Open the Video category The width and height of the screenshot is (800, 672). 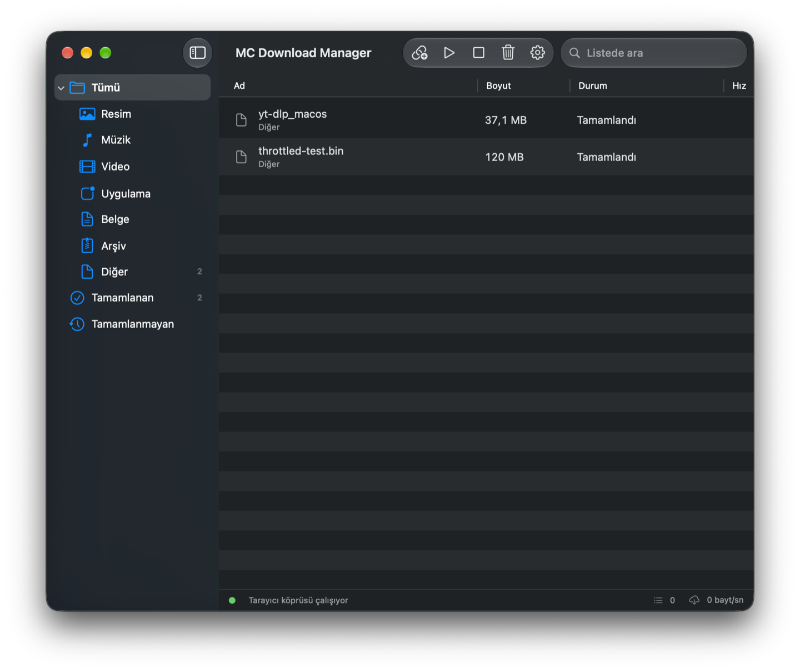tap(133, 167)
